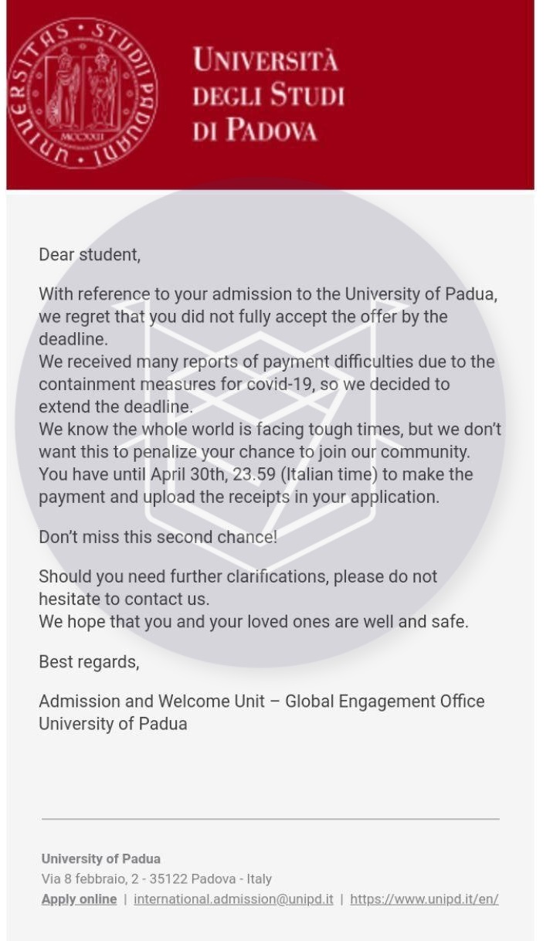Image resolution: width=560 pixels, height=941 pixels.
Task: Click the "Dear student," greeting line
Action: [x=90, y=254]
